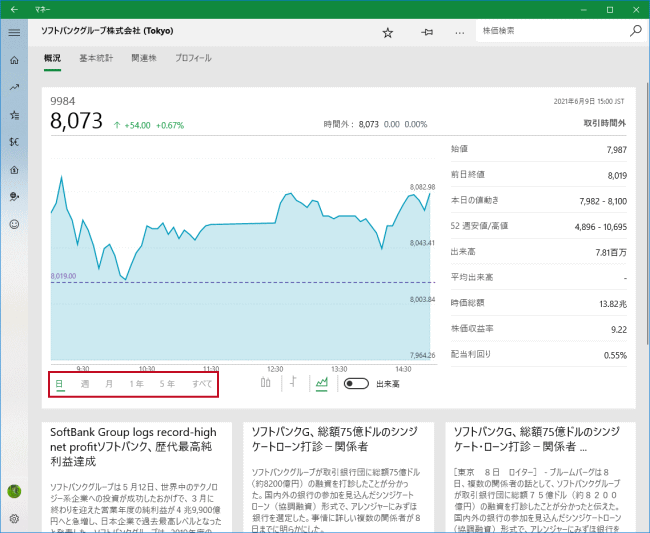The width and height of the screenshot is (650, 533).
Task: Select 1年 chart range
Action: 136,384
